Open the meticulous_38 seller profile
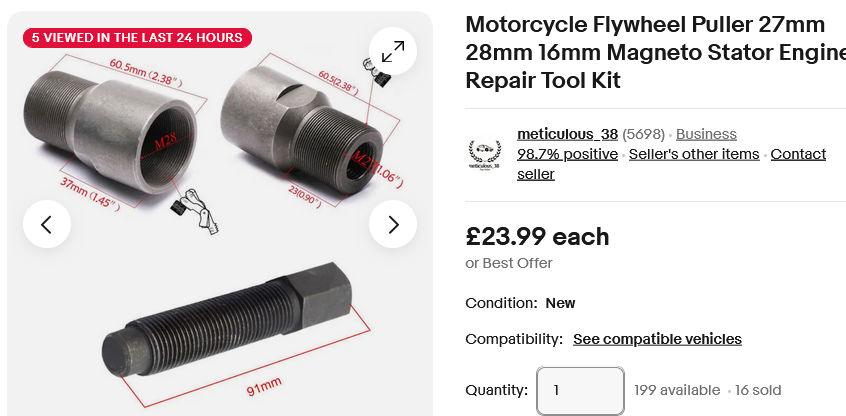 click(x=567, y=134)
